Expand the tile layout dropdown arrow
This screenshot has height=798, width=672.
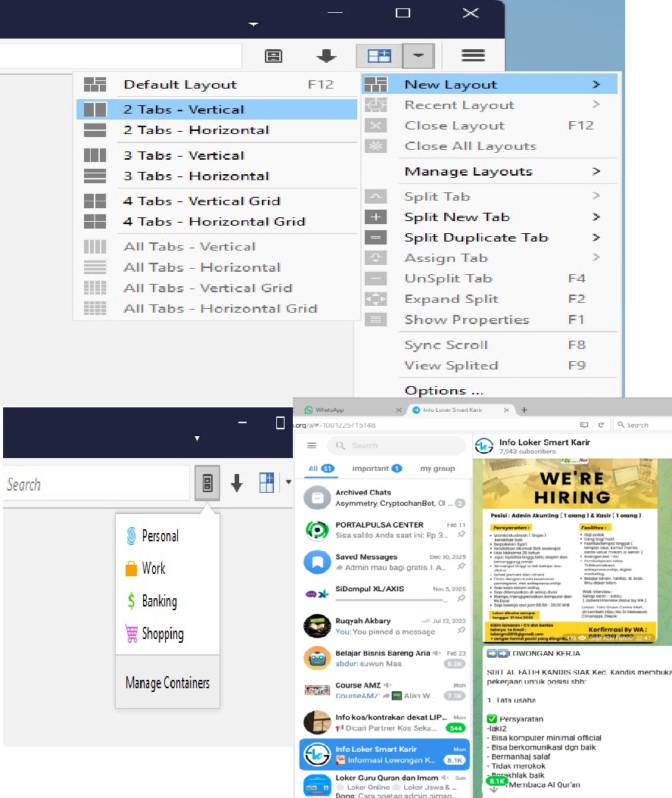[x=418, y=56]
